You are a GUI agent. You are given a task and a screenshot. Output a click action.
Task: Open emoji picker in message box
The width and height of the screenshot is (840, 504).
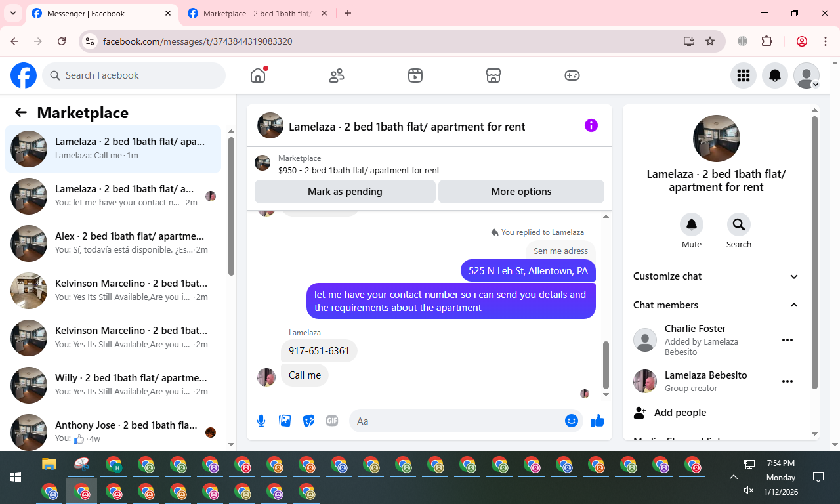(x=572, y=421)
